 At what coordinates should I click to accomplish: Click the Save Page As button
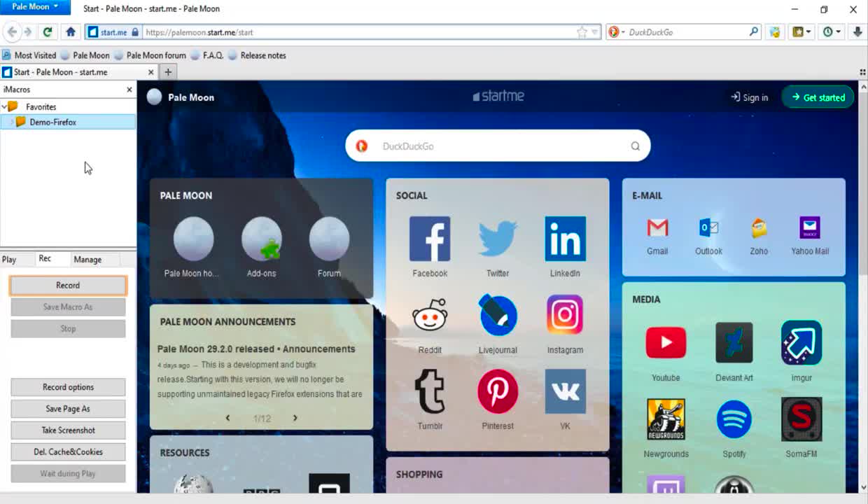(68, 409)
